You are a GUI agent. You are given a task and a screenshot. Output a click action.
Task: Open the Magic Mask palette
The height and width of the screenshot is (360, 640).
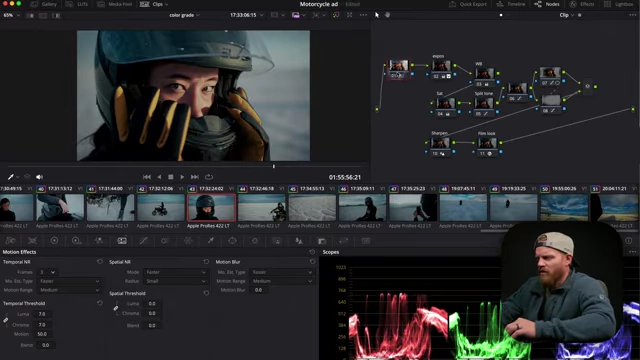point(277,241)
